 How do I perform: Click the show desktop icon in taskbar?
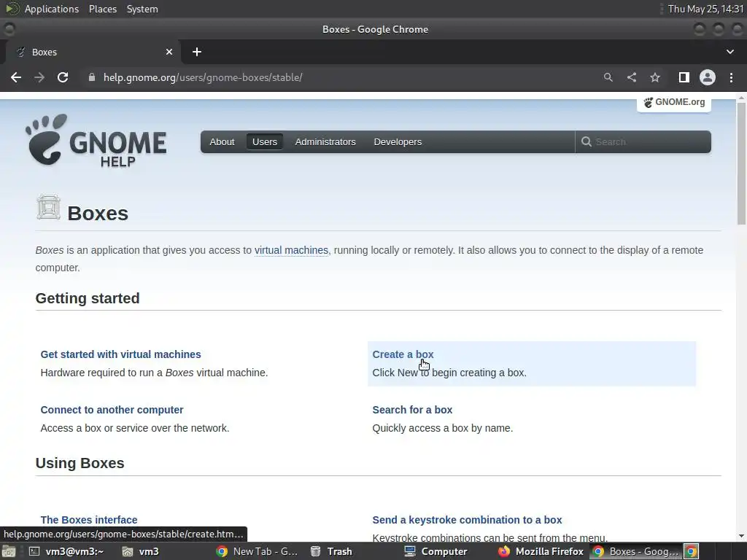[9, 551]
